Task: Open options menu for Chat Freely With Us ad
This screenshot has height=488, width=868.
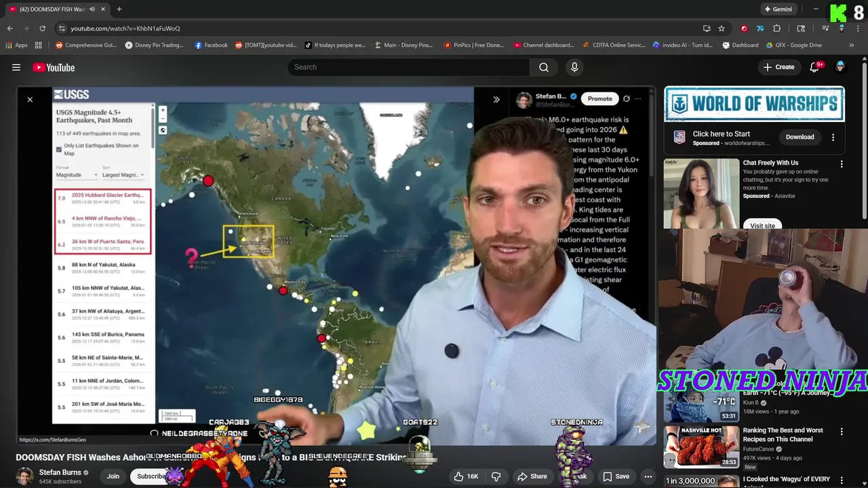Action: [x=842, y=164]
